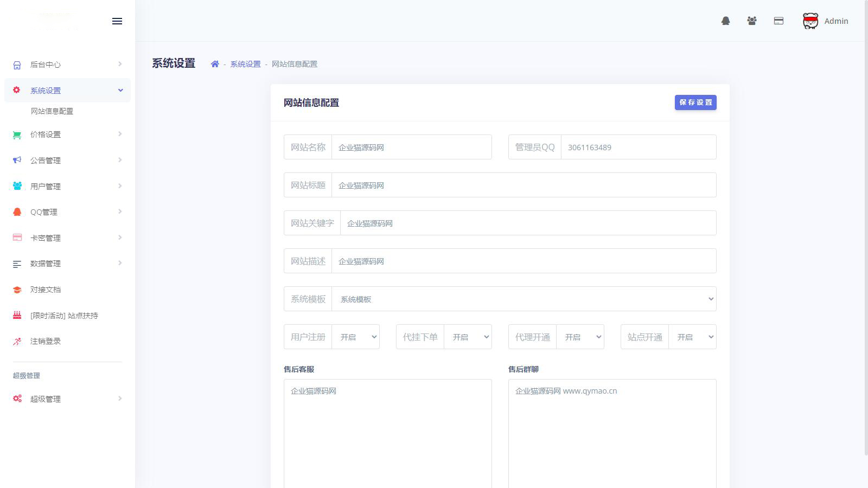Click the graduation cap icon for 对接文档

tap(17, 290)
